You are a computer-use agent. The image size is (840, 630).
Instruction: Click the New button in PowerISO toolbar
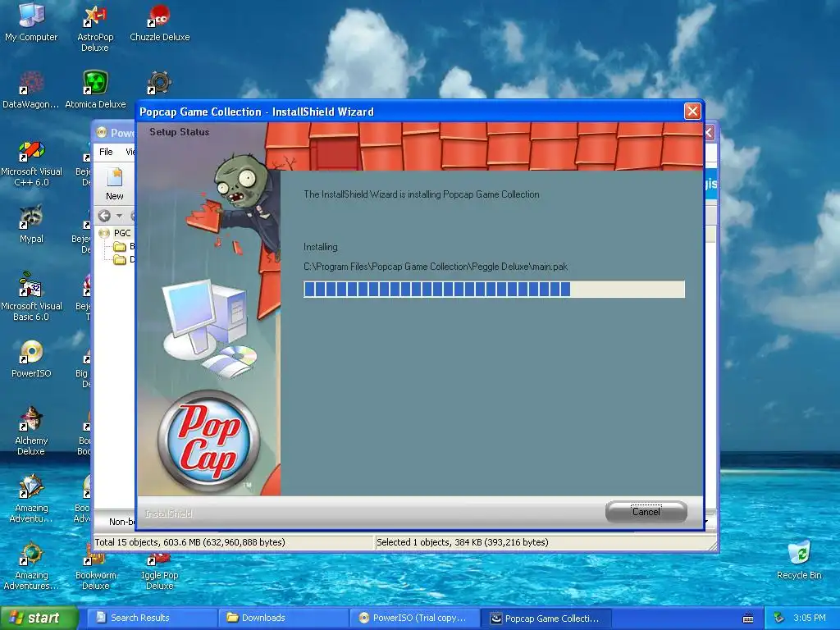point(114,184)
